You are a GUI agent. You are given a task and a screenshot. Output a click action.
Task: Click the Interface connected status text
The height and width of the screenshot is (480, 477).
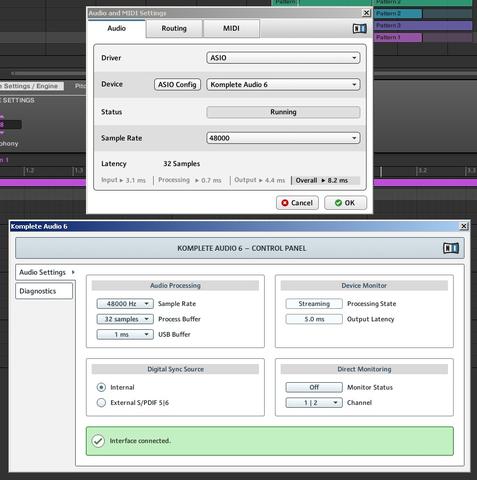click(140, 441)
